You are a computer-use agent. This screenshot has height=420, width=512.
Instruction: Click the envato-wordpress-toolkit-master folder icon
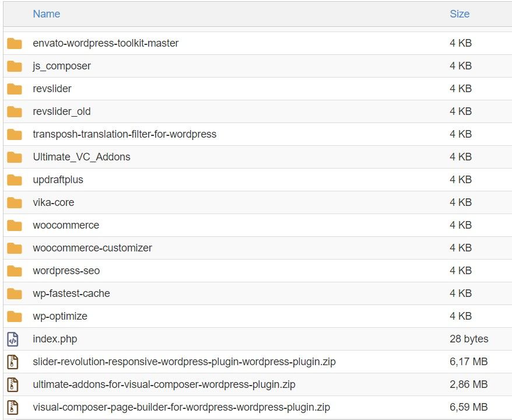pyautogui.click(x=15, y=43)
